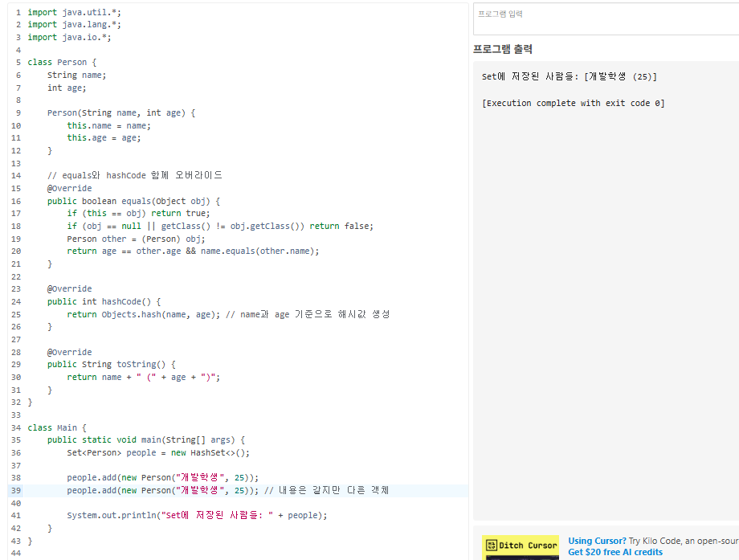Click the first people.add line on line 38

(162, 477)
